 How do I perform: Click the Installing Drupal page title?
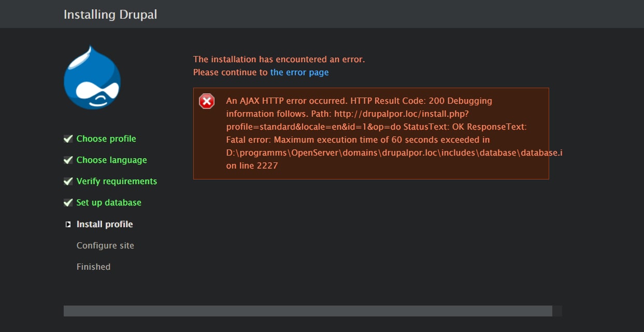(x=110, y=15)
